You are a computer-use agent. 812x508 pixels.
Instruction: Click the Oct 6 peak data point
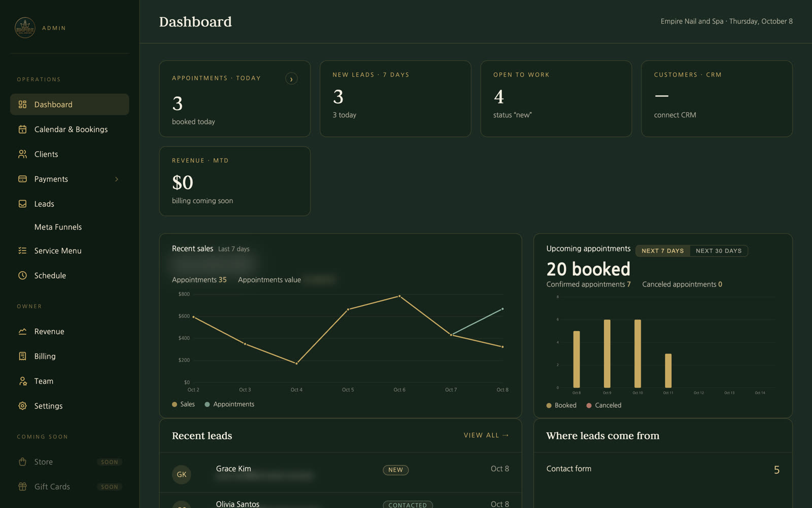pyautogui.click(x=399, y=296)
